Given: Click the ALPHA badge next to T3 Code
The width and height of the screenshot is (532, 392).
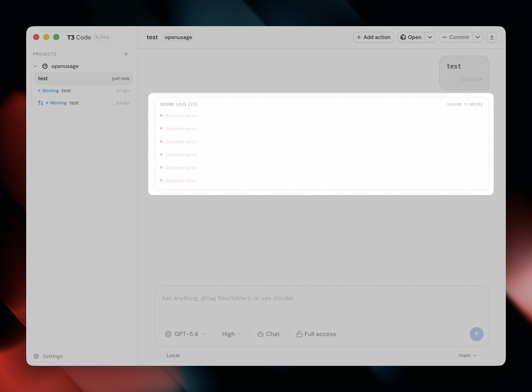Looking at the screenshot, I should point(102,38).
